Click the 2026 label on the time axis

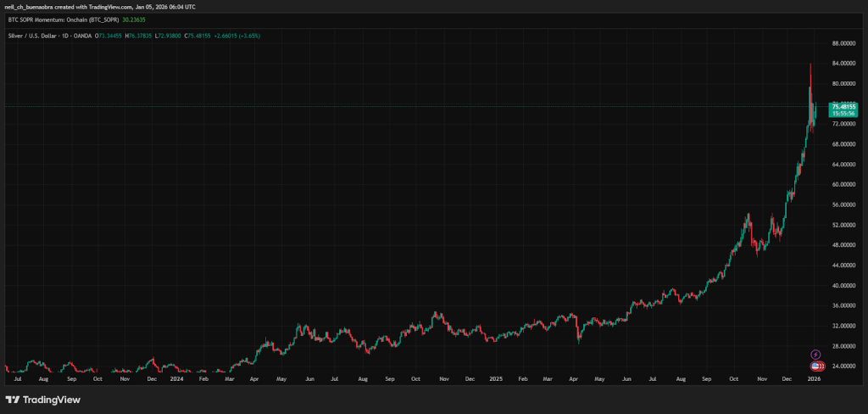click(813, 379)
